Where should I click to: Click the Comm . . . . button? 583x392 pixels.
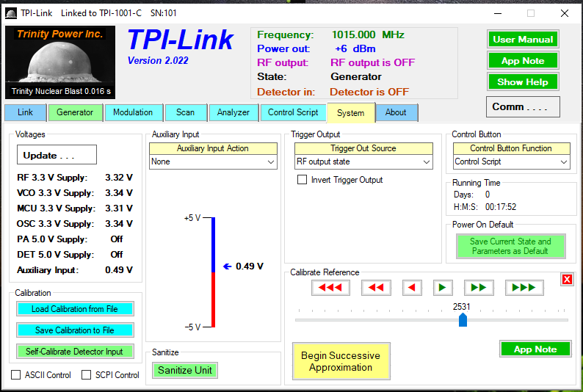coord(523,107)
